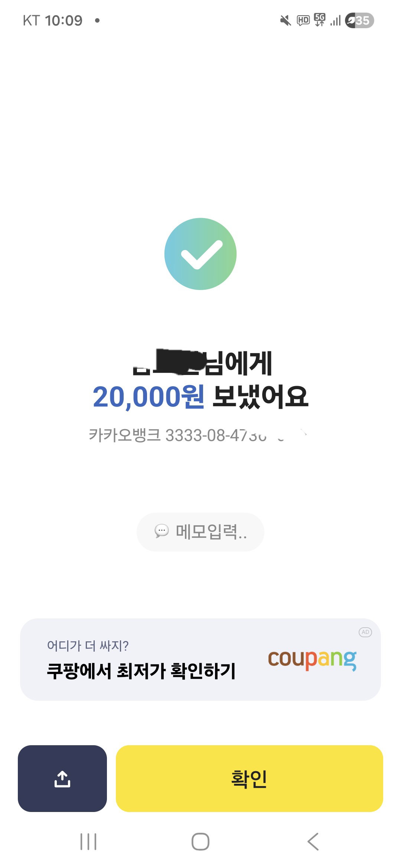This screenshot has width=401, height=868.
Task: Tap the muted sound status icon
Action: (286, 20)
